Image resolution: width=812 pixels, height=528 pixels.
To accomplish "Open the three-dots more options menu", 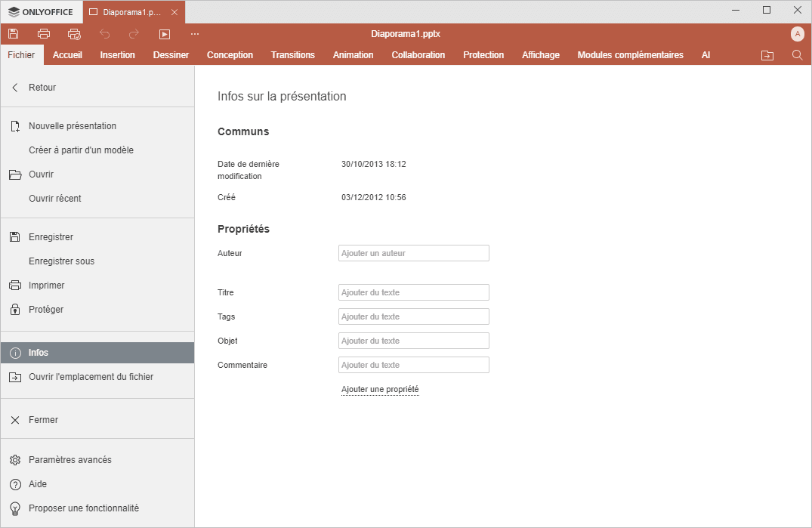I will coord(195,34).
